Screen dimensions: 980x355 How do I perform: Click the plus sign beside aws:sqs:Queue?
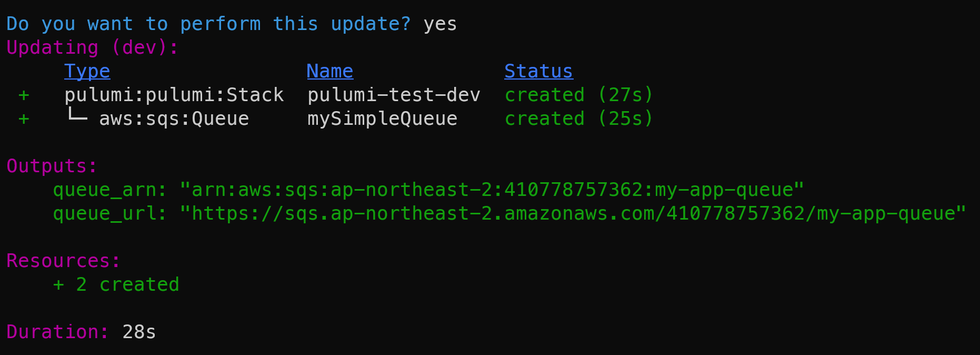(x=24, y=119)
